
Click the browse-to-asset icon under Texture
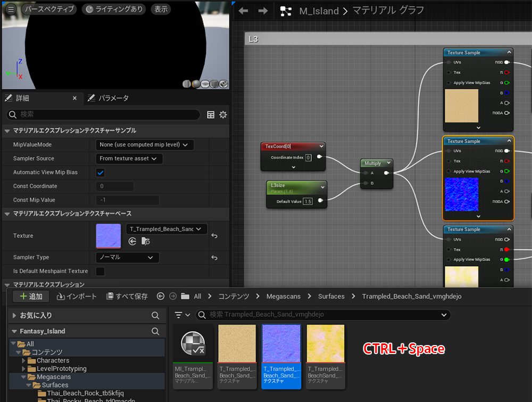145,241
